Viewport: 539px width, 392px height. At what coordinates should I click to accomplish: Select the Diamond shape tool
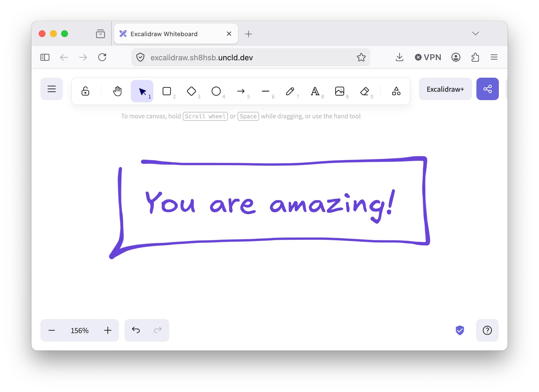[191, 91]
